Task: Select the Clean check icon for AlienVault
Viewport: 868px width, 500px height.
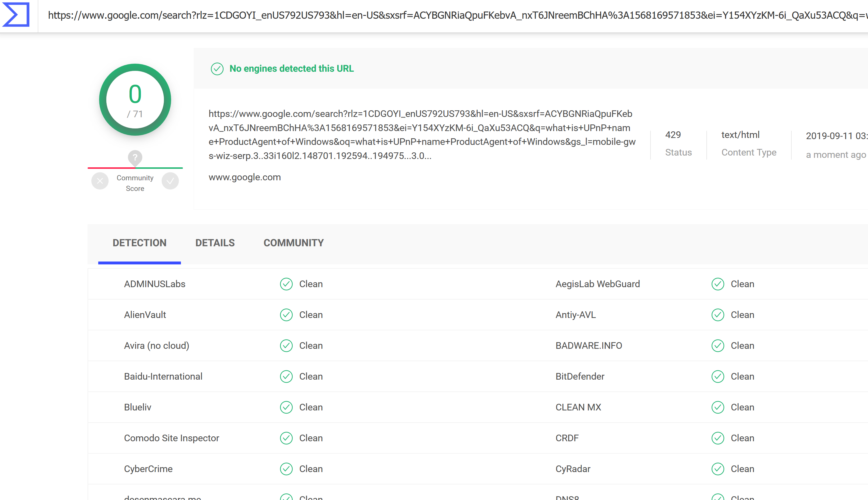Action: (286, 315)
